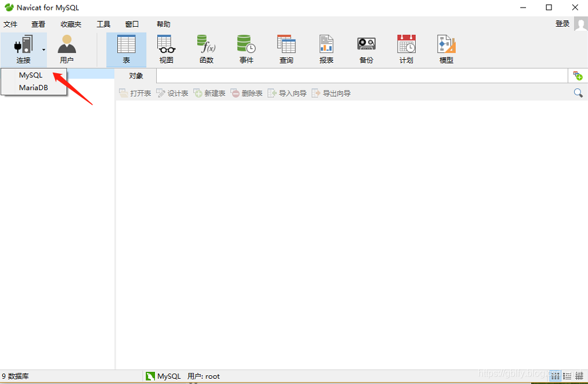Click Design Table (设计表) button
Screen dimensions: 588x384
tap(172, 93)
